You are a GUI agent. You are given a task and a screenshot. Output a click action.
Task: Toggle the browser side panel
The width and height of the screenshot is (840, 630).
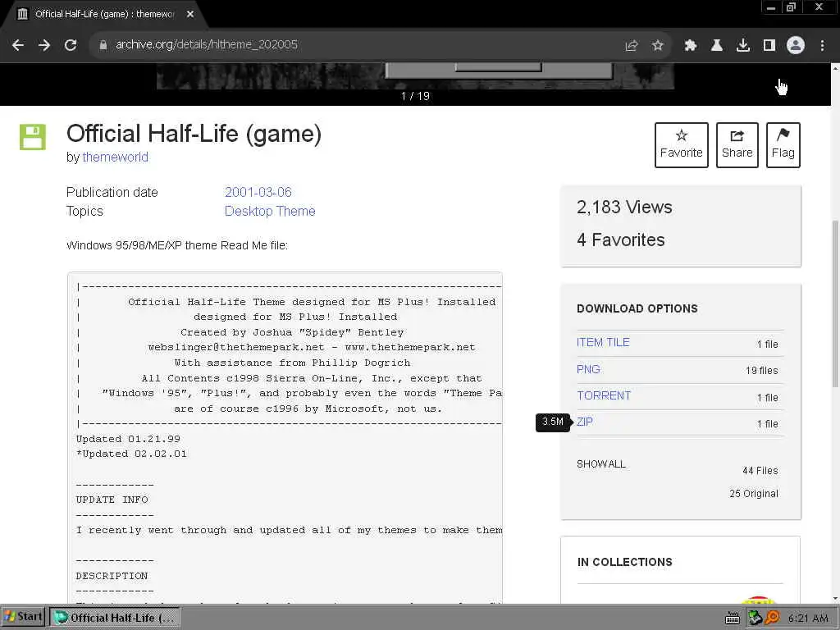point(769,46)
